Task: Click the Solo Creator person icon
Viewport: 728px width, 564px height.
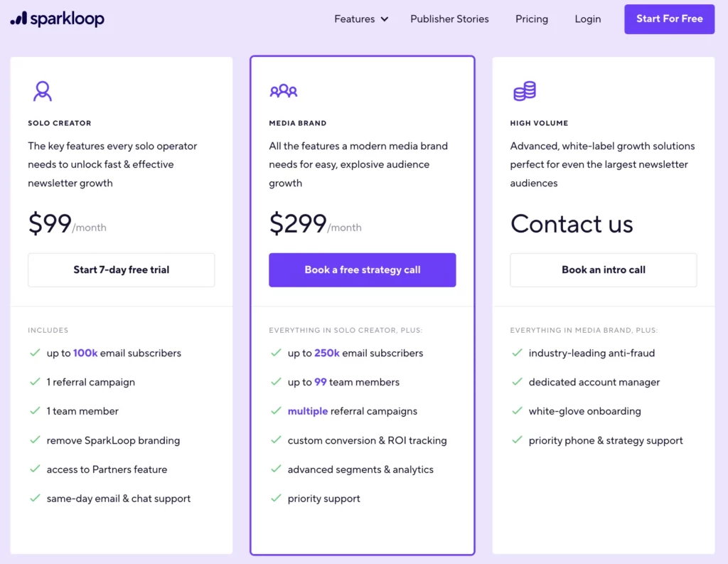Action: (42, 91)
